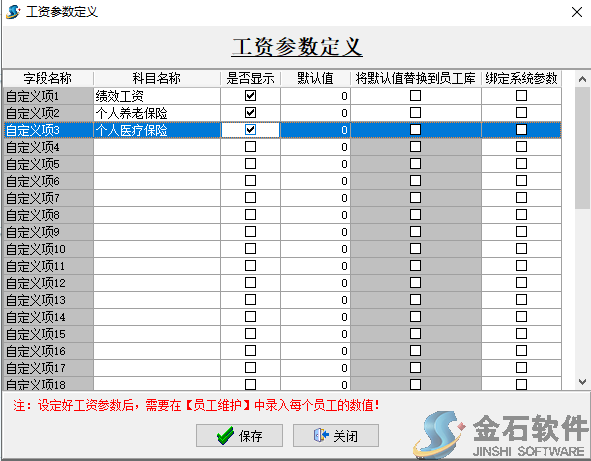Check 将默认值替换到员工库 for 自定义项2
The image size is (591, 461).
tap(415, 113)
